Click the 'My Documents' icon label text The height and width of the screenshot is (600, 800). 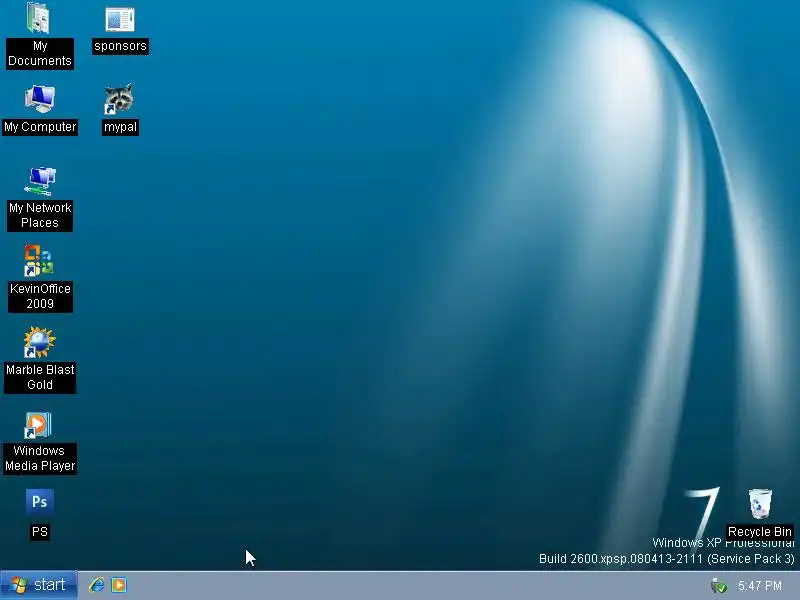[40, 54]
